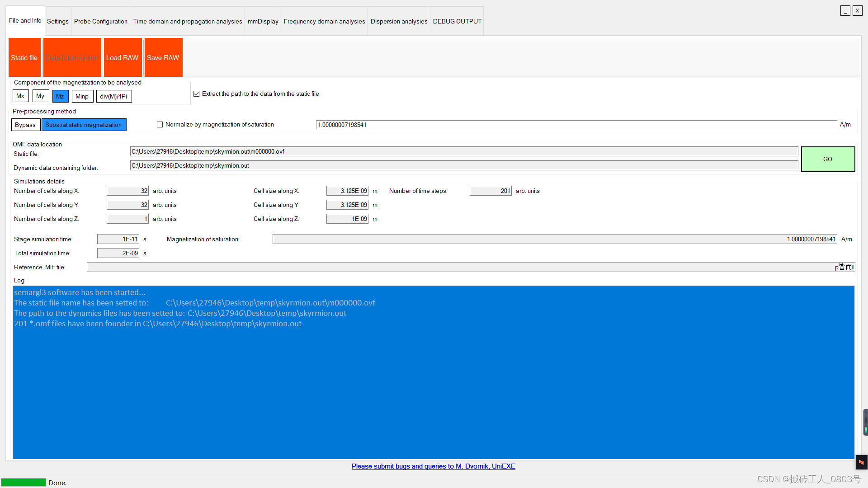868x488 pixels.
Task: Click the Save RAW button
Action: click(163, 57)
